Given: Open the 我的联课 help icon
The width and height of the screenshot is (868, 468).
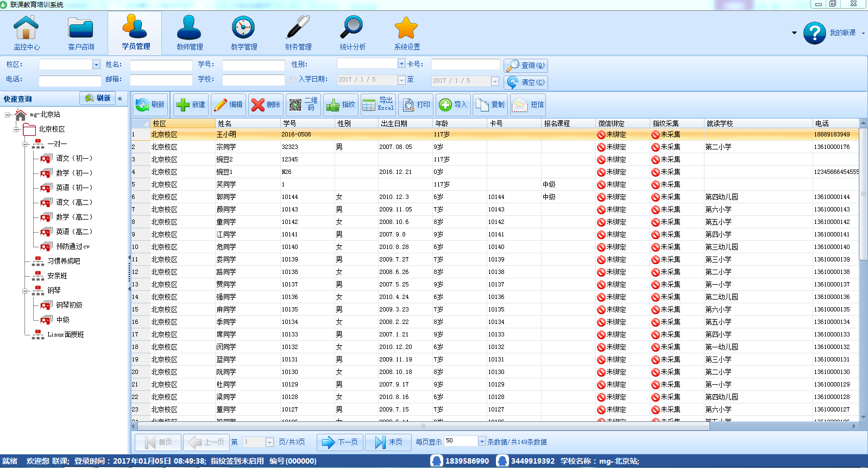Looking at the screenshot, I should point(814,33).
